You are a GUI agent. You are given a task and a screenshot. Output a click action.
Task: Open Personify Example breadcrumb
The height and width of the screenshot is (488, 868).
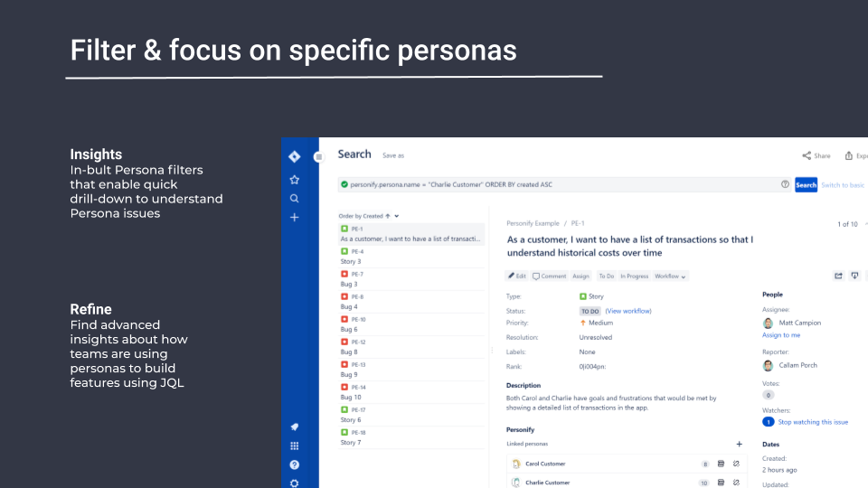(x=533, y=223)
